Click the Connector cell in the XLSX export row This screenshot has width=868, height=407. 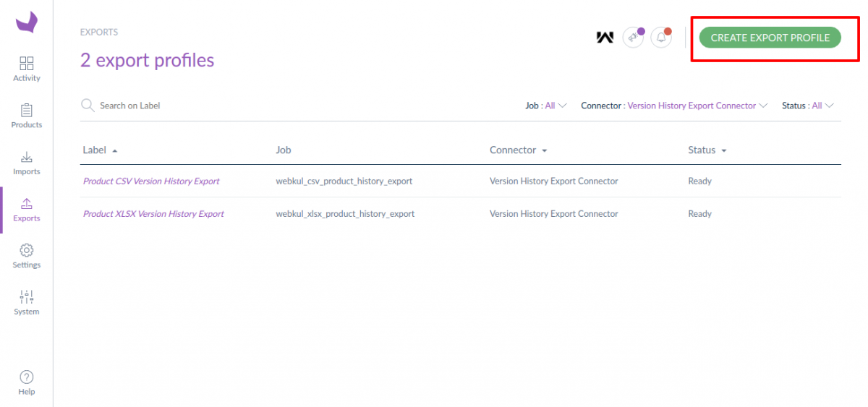[x=554, y=214]
